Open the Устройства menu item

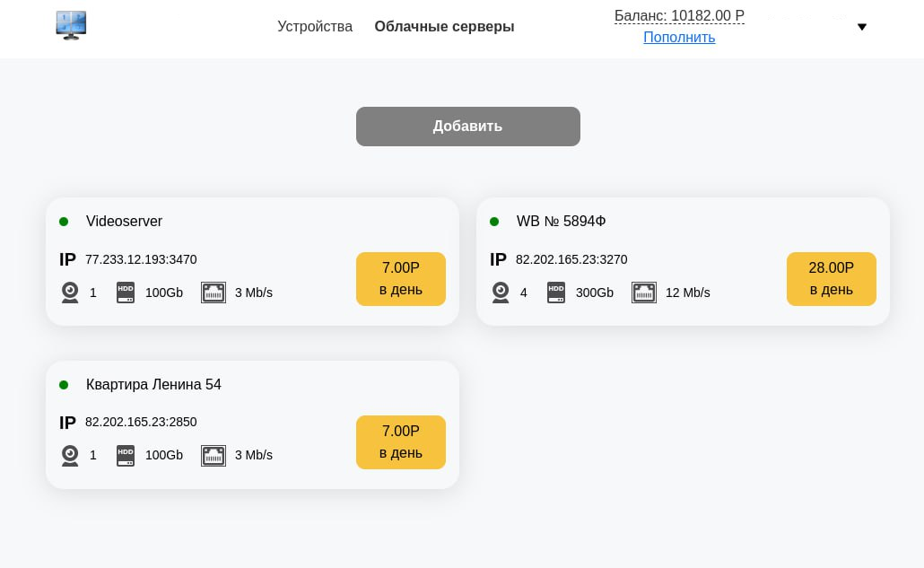(x=315, y=27)
